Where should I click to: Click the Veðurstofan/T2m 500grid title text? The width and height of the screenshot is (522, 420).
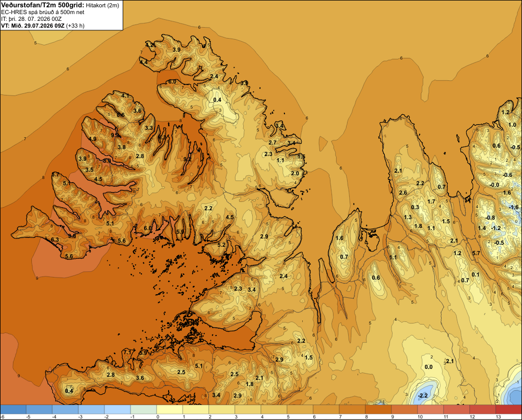[x=42, y=5]
